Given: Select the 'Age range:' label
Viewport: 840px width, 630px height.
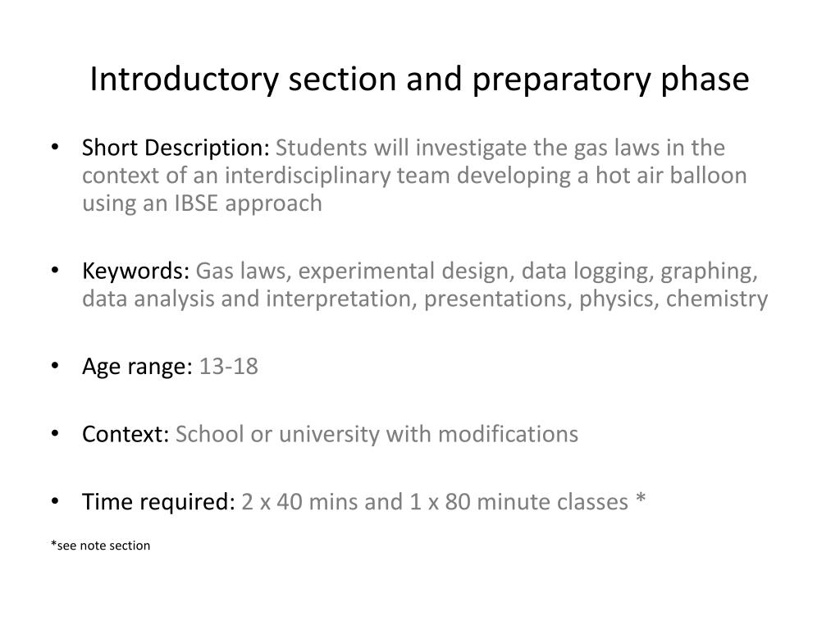Looking at the screenshot, I should (x=137, y=367).
